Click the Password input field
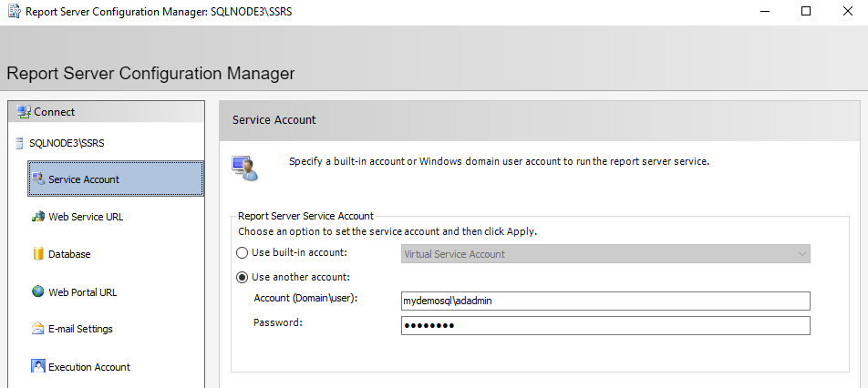The width and height of the screenshot is (868, 388). (605, 326)
